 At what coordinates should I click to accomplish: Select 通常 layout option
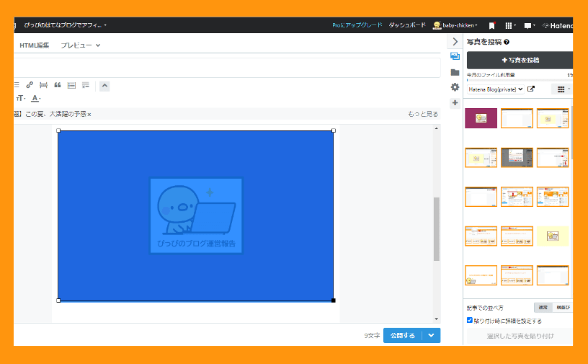tap(543, 307)
